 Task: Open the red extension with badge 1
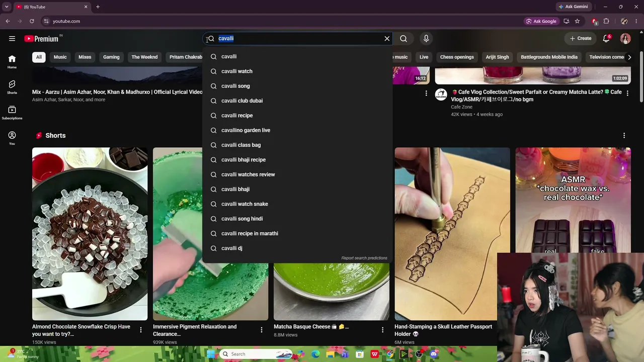(x=594, y=21)
